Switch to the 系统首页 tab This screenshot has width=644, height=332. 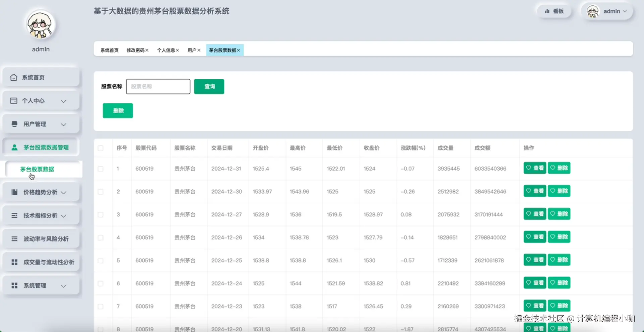point(109,50)
